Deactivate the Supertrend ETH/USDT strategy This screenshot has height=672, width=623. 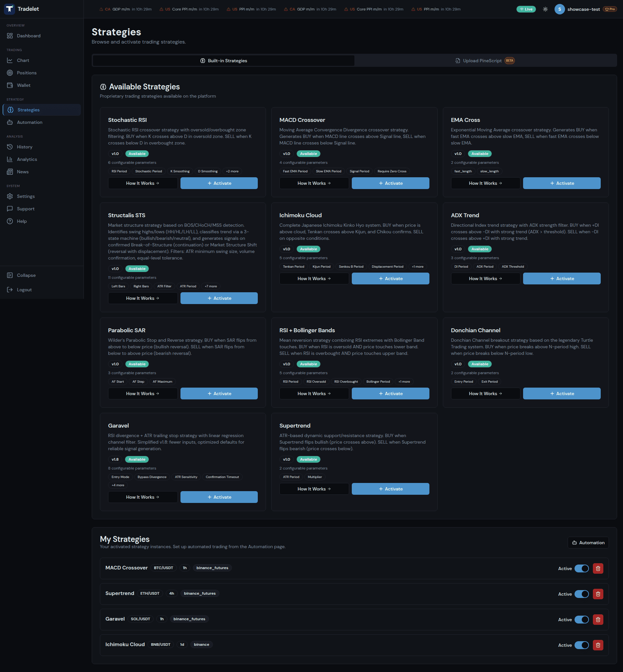click(x=581, y=594)
